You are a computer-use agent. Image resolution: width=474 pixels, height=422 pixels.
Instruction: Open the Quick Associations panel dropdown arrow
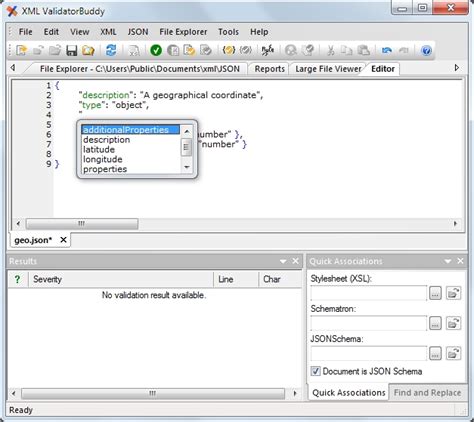(x=448, y=261)
